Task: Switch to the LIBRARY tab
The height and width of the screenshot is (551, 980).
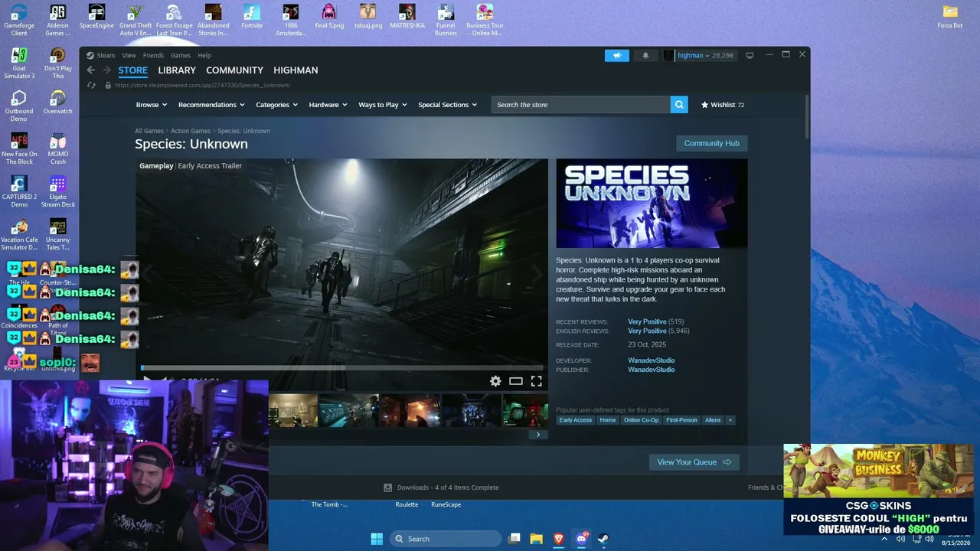Action: tap(177, 70)
